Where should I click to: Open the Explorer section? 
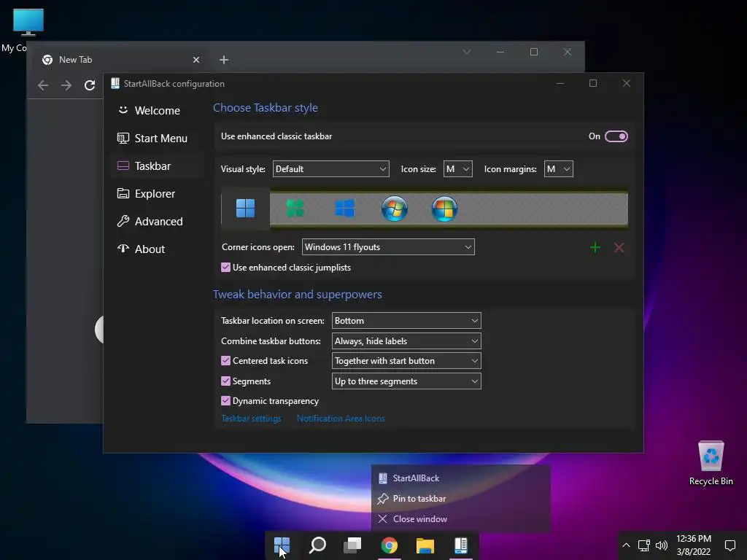(x=157, y=194)
